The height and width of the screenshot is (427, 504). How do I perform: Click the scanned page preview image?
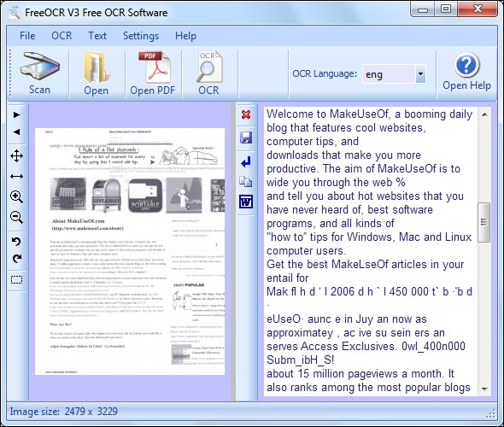[130, 251]
